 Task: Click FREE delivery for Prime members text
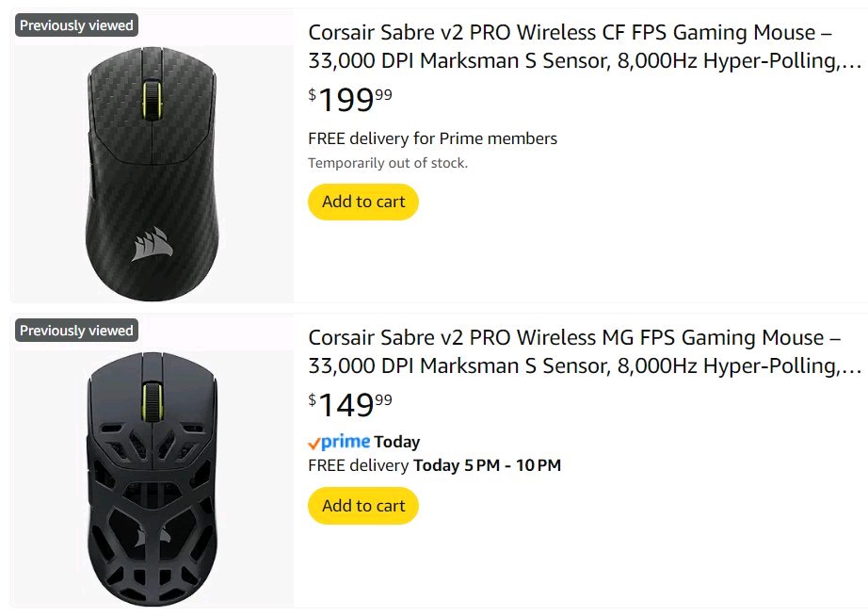[432, 138]
